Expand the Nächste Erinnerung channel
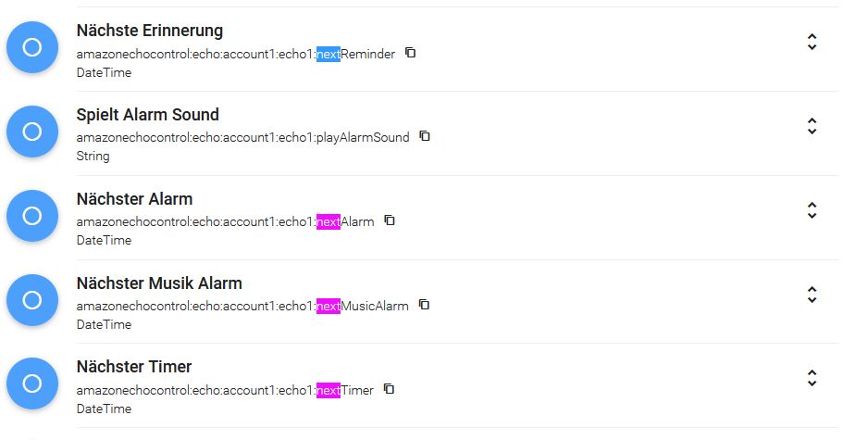The height and width of the screenshot is (440, 868). tap(812, 42)
